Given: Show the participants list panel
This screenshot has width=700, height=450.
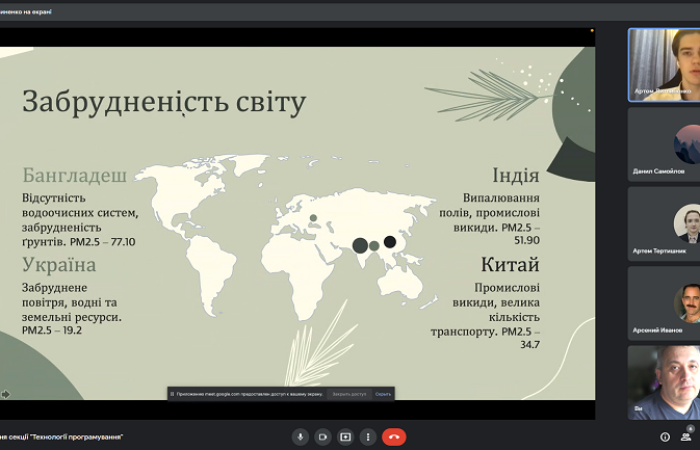Looking at the screenshot, I should [x=687, y=436].
